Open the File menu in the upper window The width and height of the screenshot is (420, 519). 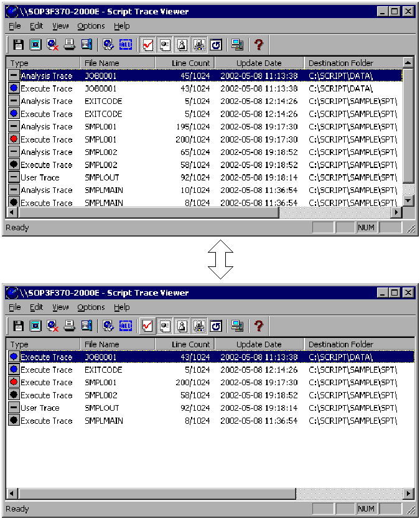click(15, 26)
